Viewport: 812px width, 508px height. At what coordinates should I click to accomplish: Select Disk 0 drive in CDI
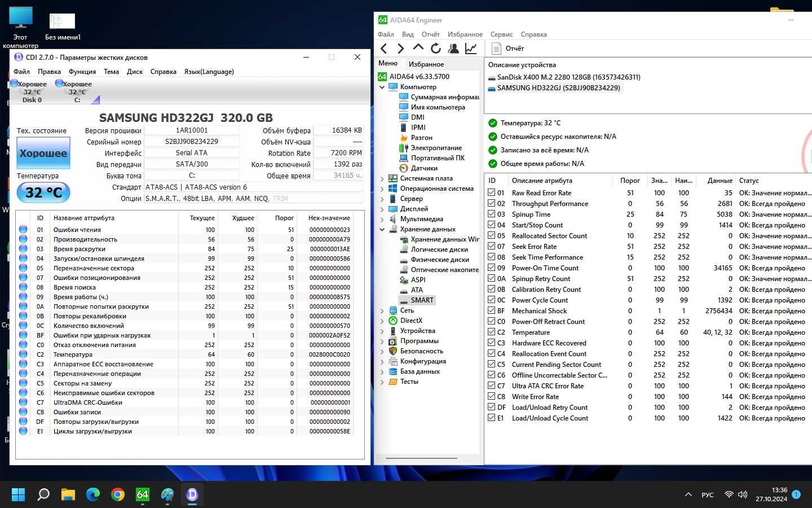[31, 92]
